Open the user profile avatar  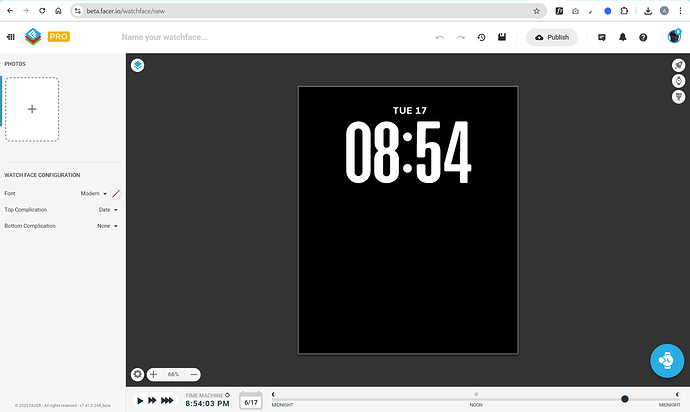click(674, 37)
